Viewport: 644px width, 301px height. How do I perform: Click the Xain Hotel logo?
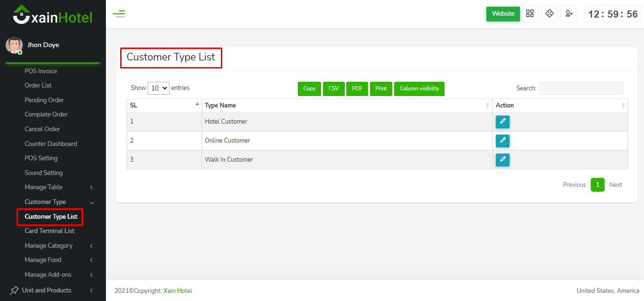click(53, 16)
